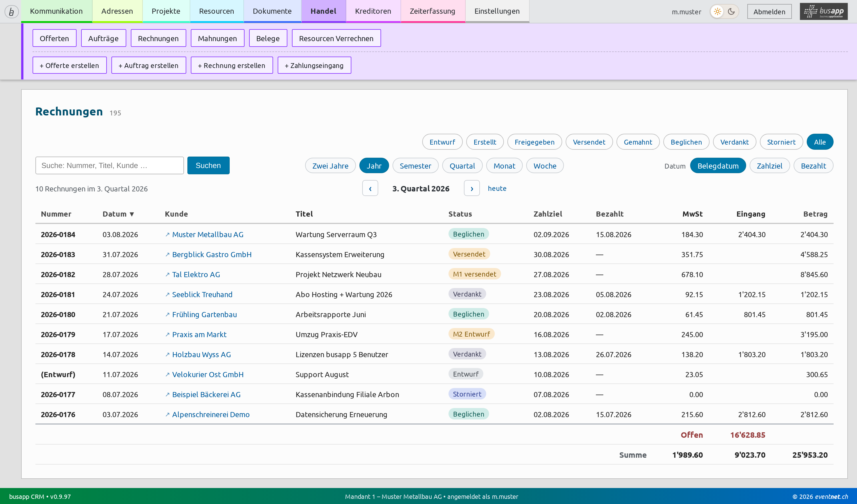Click the Suchen button
857x504 pixels.
coord(208,165)
